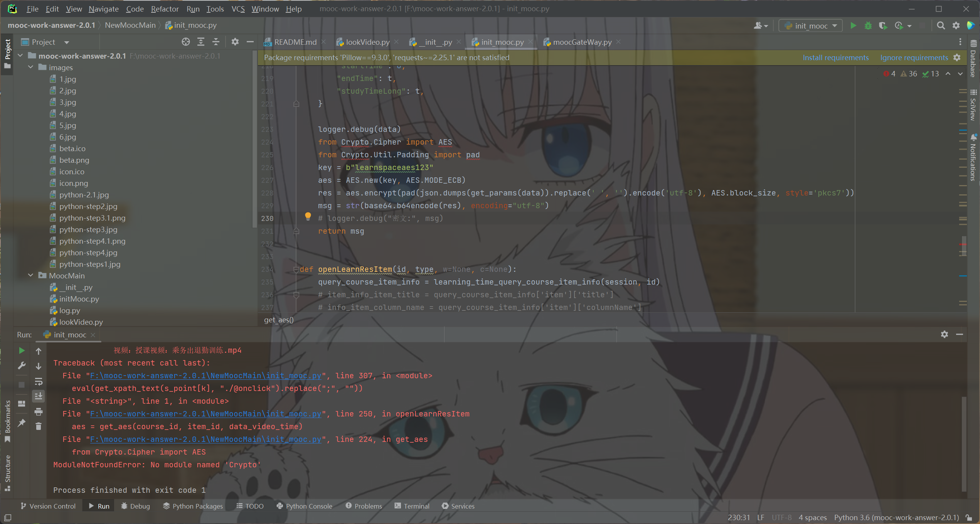Open the Terminal tool window
The width and height of the screenshot is (980, 524).
(x=416, y=506)
